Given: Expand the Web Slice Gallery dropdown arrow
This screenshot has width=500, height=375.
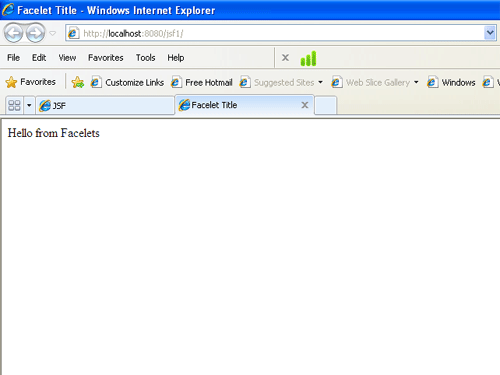Looking at the screenshot, I should point(416,82).
